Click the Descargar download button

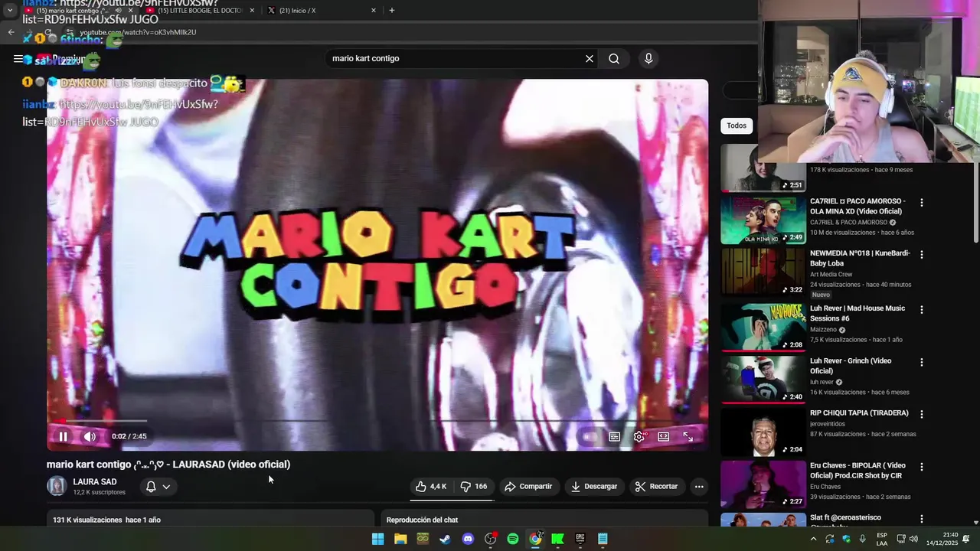594,487
